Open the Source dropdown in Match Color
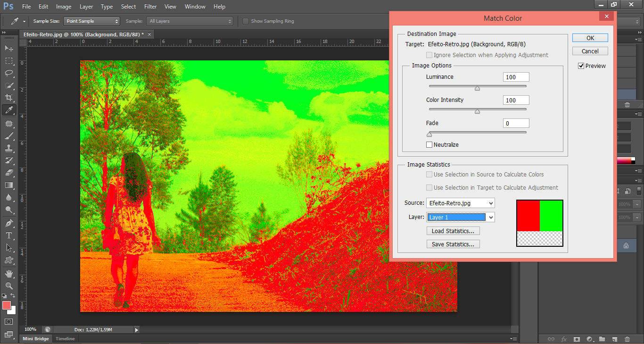 pos(460,203)
